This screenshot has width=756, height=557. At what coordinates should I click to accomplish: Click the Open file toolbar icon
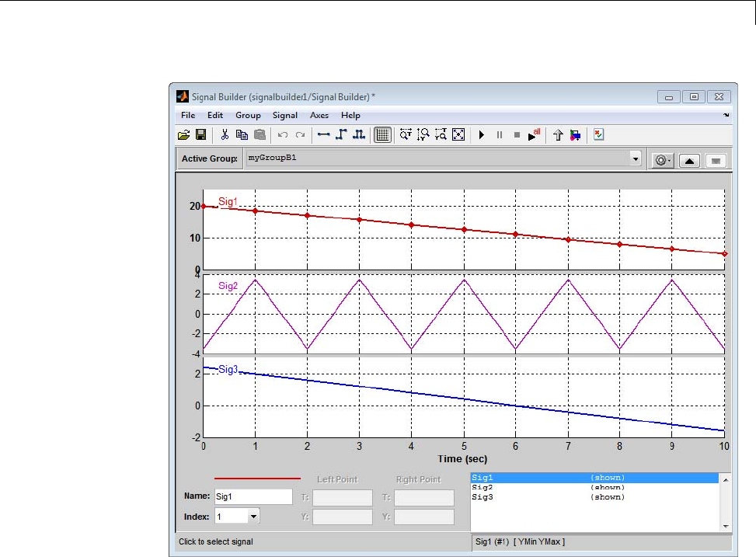point(183,135)
